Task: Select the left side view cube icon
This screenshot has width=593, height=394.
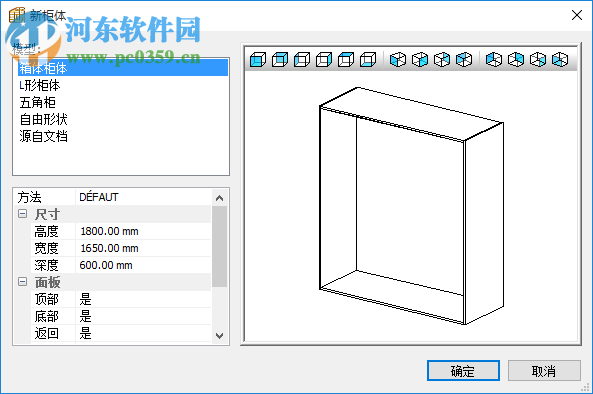Action: tap(302, 60)
